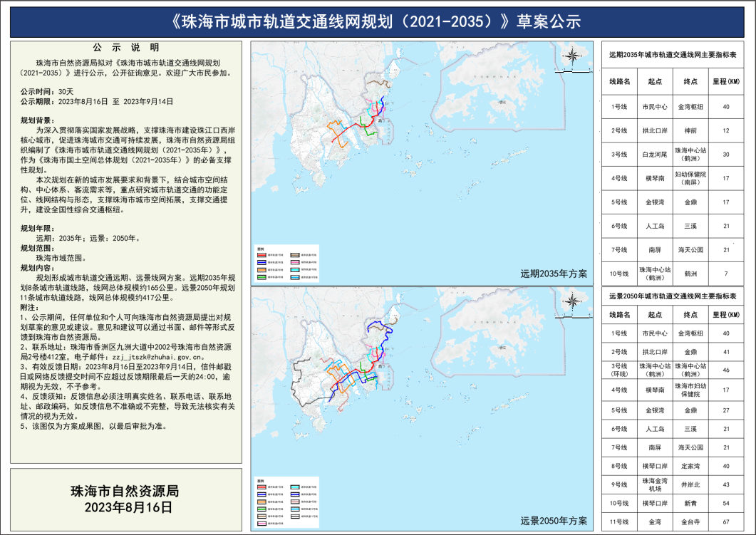Click red Line 1 swatch in 2035 legend
756x535 pixels.
click(262, 255)
